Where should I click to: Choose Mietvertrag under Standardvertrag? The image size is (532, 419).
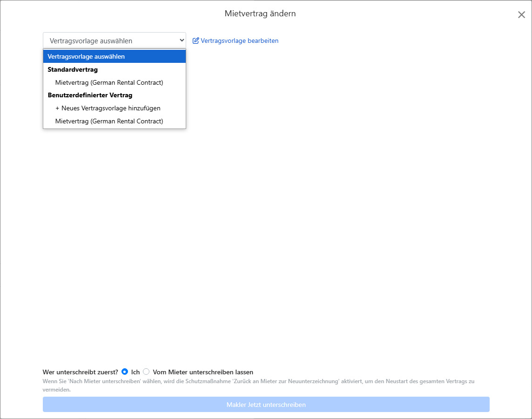(114, 82)
